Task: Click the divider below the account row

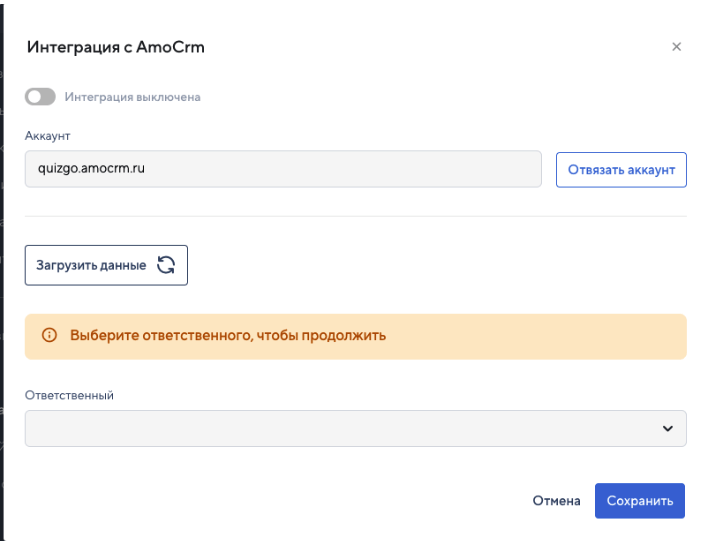Action: tap(355, 216)
